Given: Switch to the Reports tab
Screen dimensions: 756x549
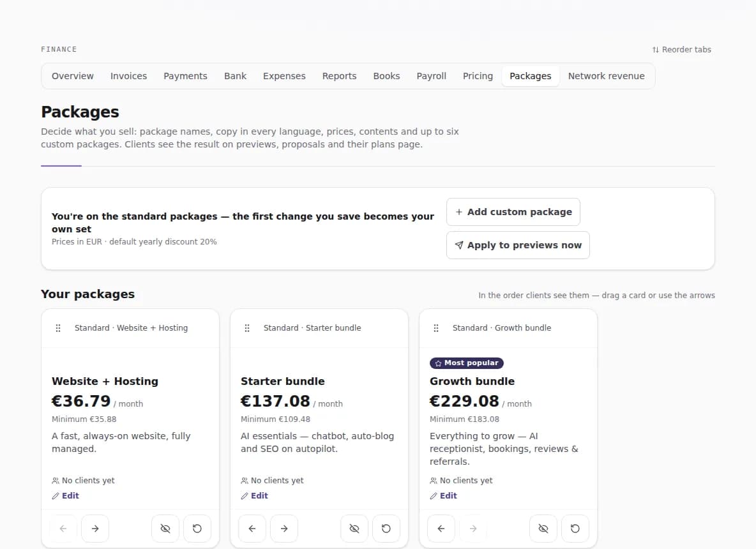Looking at the screenshot, I should point(340,76).
